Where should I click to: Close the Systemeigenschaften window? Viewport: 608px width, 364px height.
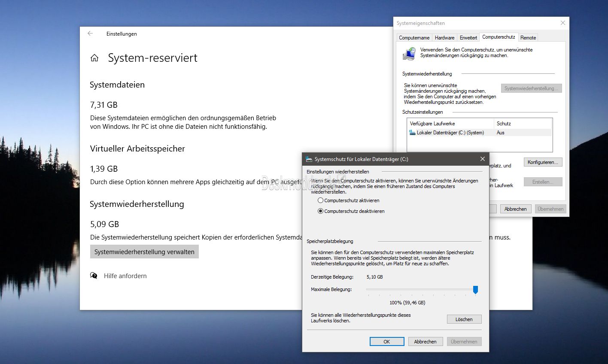point(563,23)
